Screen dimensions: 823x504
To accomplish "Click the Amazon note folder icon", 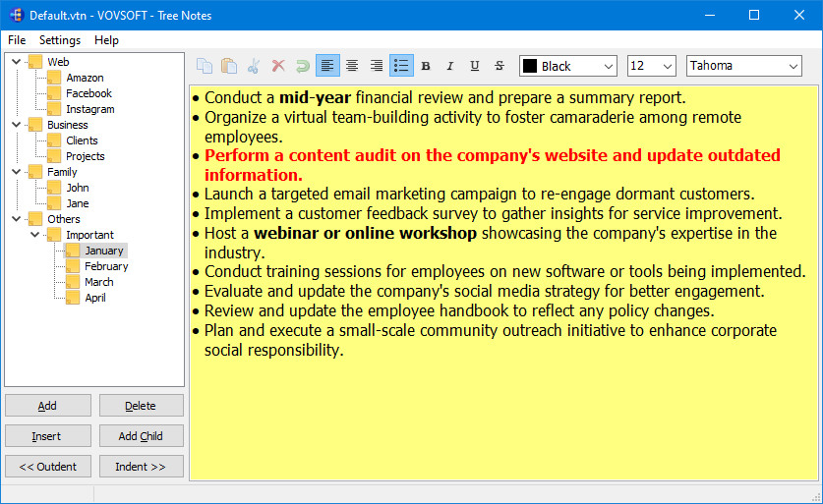I will point(54,78).
